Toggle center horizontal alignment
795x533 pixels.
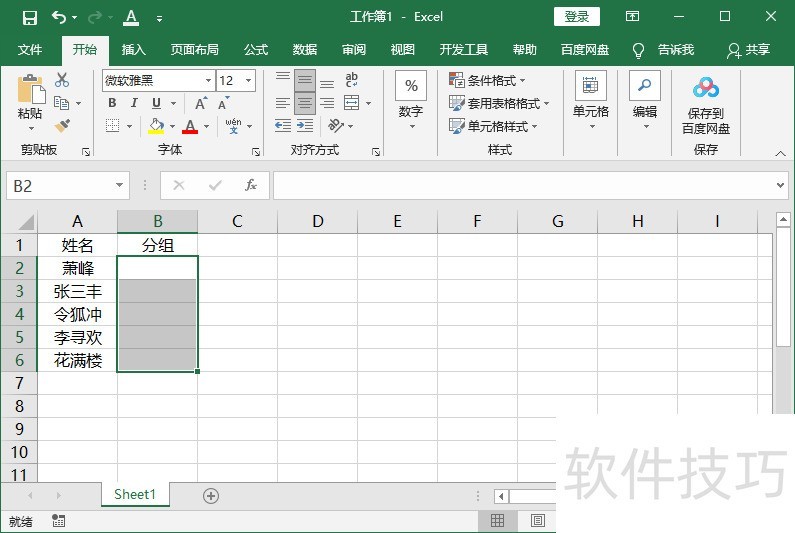(x=305, y=103)
